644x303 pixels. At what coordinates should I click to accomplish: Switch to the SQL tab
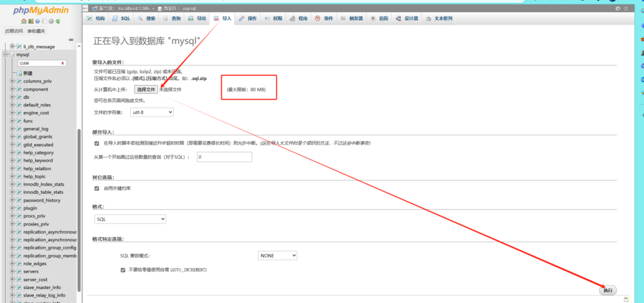(121, 18)
